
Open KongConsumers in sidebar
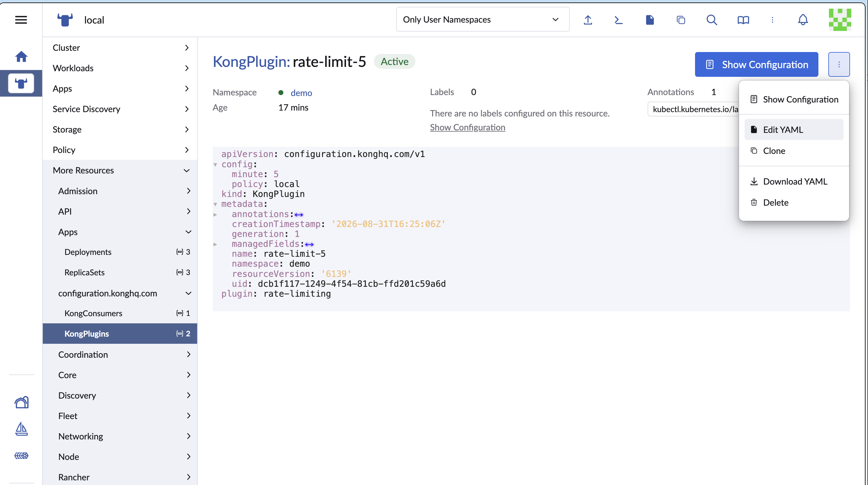(120, 313)
